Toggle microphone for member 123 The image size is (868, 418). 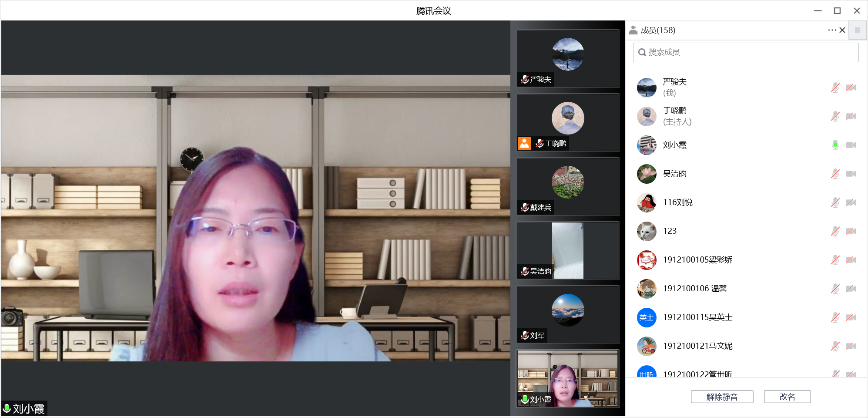point(835,231)
